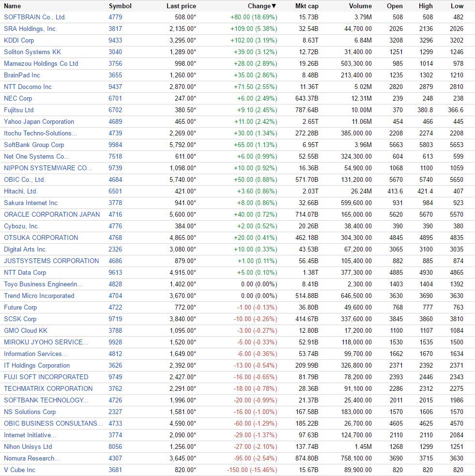Open Soliton Systems KK link
Screen dimensions: 475x476
(x=32, y=52)
